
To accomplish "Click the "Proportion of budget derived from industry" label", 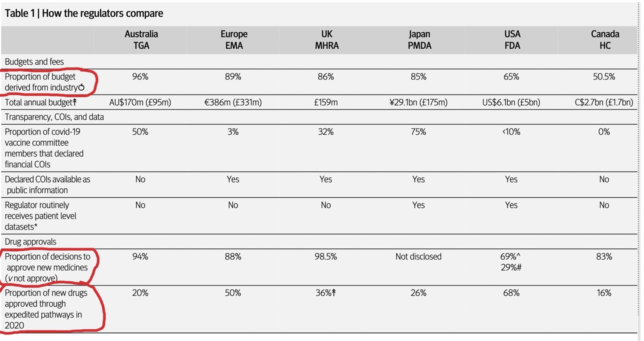I will pyautogui.click(x=40, y=82).
